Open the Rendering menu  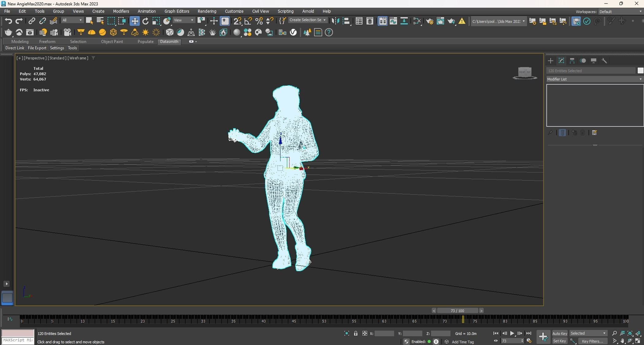tap(207, 11)
